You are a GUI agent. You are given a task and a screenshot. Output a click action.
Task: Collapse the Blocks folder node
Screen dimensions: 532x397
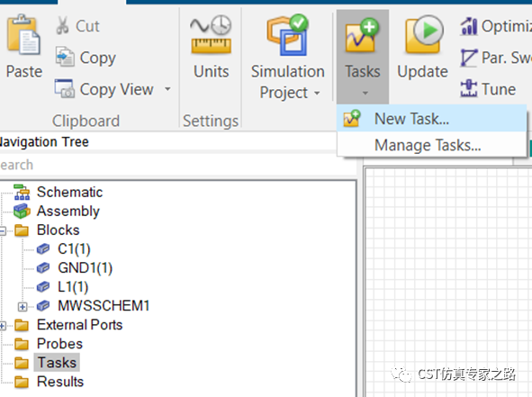[x=3, y=231]
